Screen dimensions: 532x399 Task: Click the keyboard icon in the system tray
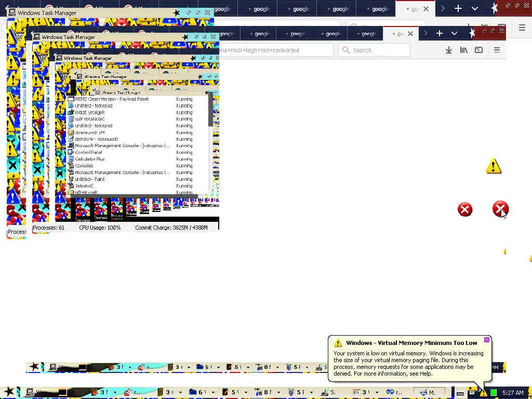(x=460, y=393)
